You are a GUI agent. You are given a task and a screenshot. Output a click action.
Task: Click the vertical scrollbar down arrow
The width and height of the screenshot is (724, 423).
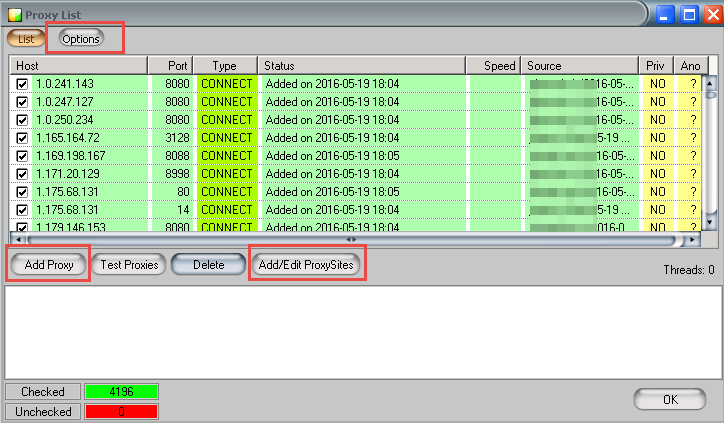coord(711,227)
